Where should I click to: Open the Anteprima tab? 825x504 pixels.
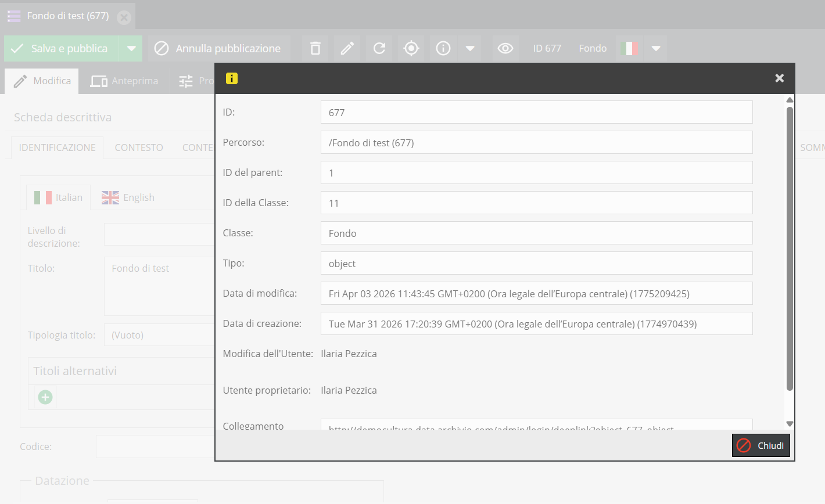[124, 81]
